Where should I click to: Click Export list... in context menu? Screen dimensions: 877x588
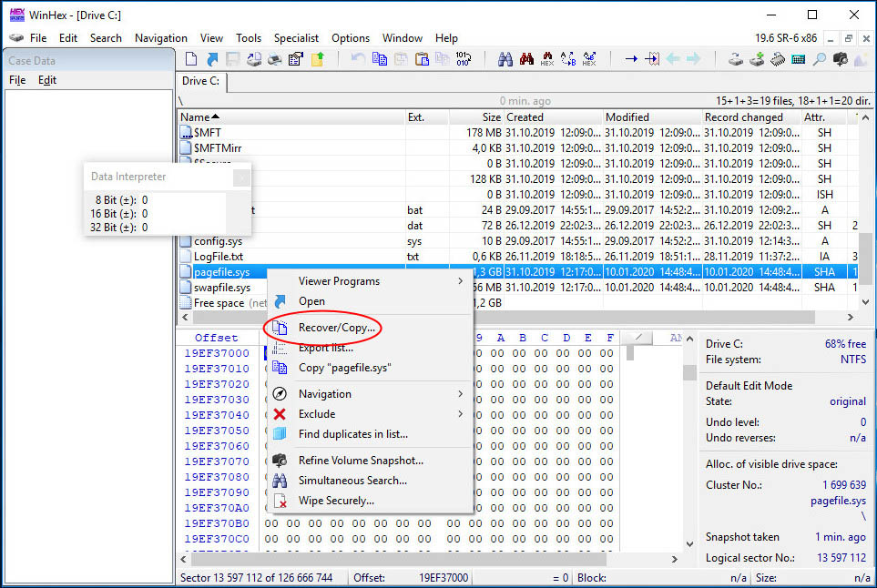tap(371, 348)
